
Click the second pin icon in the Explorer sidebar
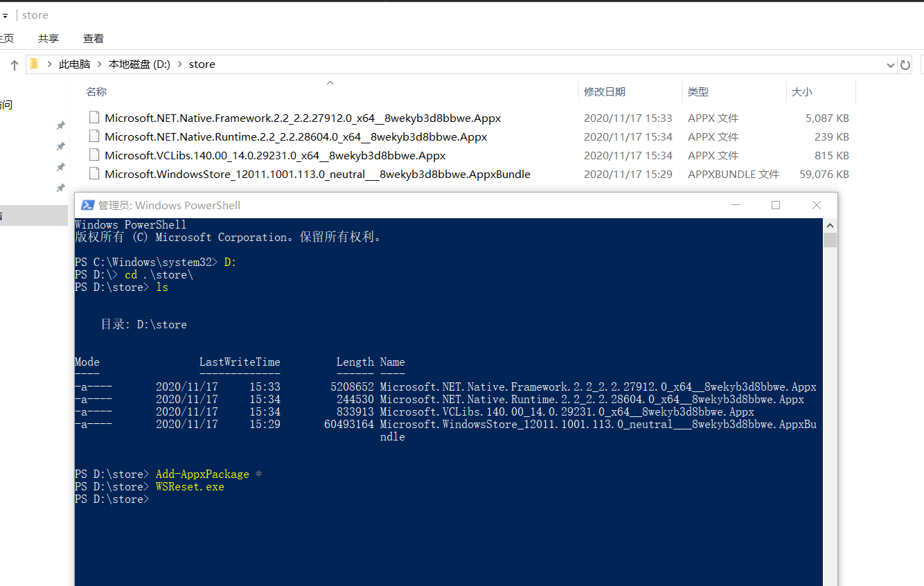coord(60,146)
